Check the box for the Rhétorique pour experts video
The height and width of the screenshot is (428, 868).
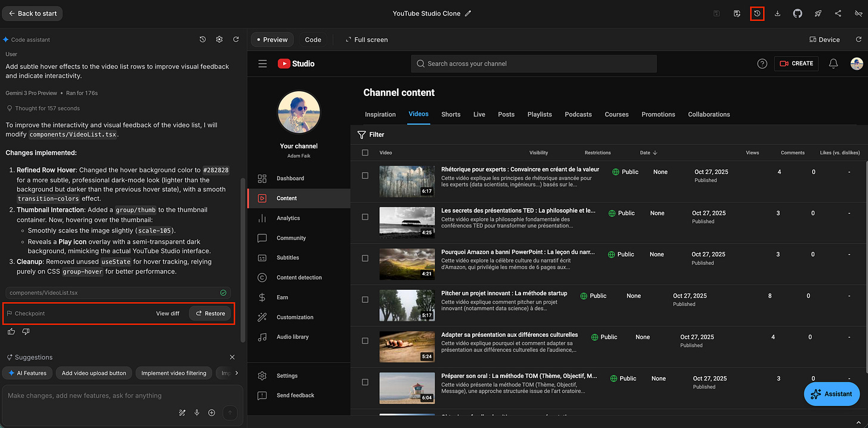tap(365, 174)
